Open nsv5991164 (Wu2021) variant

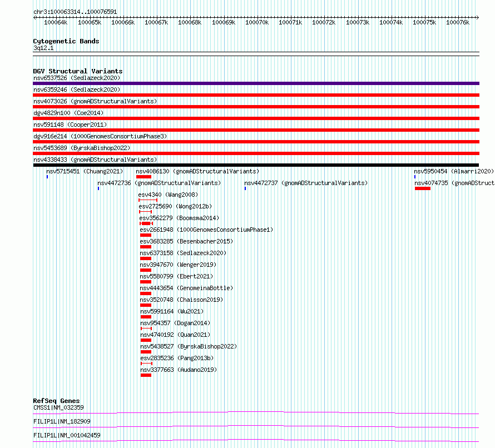point(172,311)
